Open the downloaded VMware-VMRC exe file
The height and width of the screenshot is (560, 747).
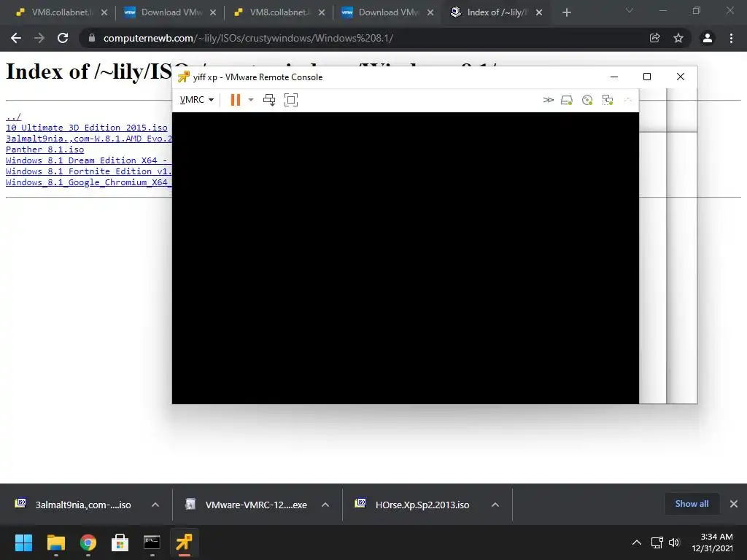(247, 505)
